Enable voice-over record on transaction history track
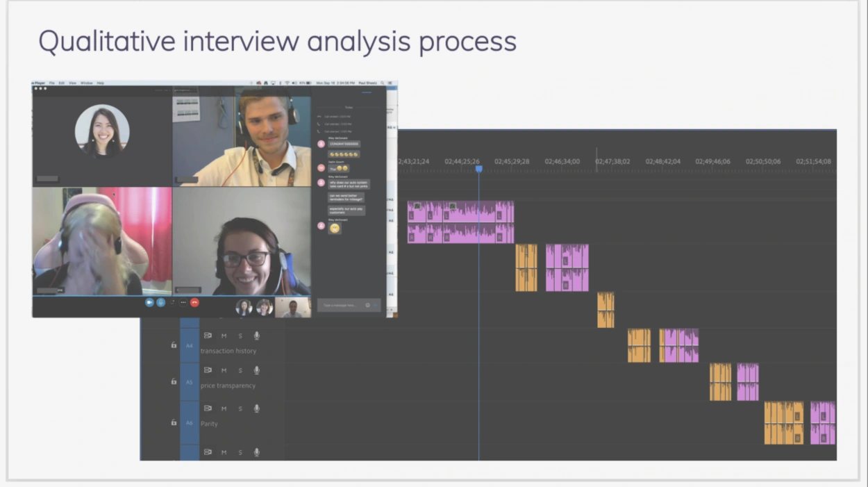The height and width of the screenshot is (487, 868). pyautogui.click(x=256, y=336)
